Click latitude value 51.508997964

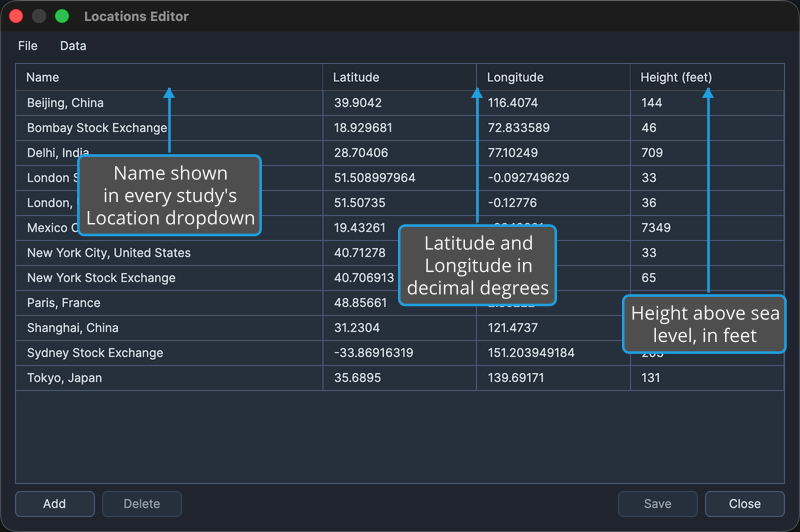click(374, 178)
